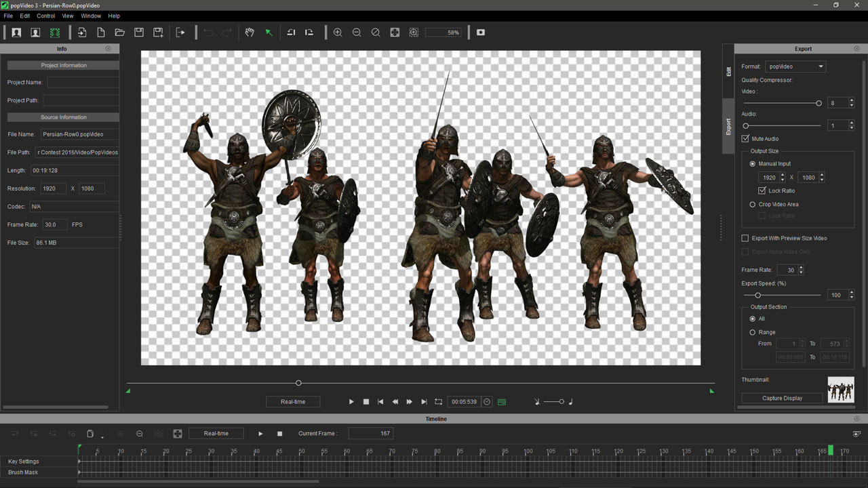This screenshot has height=488, width=868.
Task: Click the export Frame Rate 30 stepper
Action: 801,270
